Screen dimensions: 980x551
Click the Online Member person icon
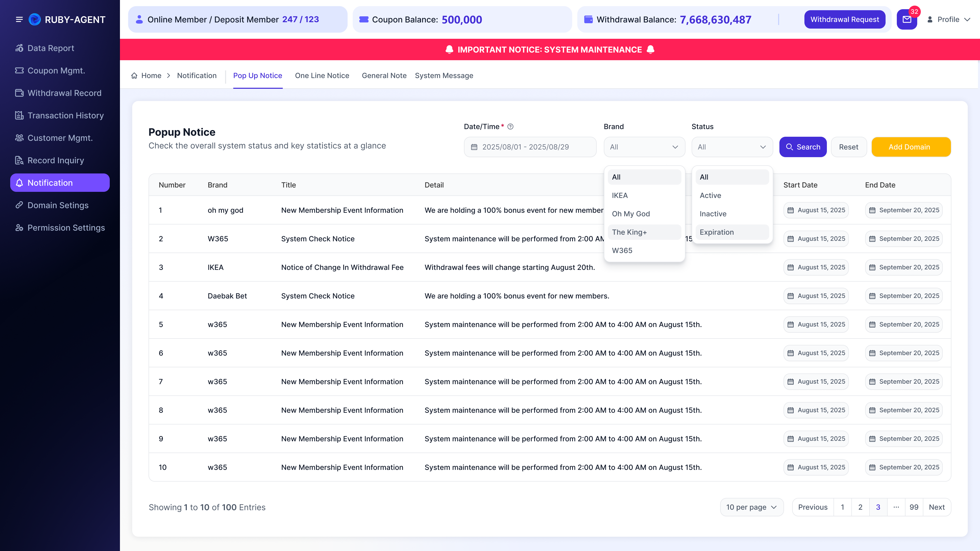point(139,19)
